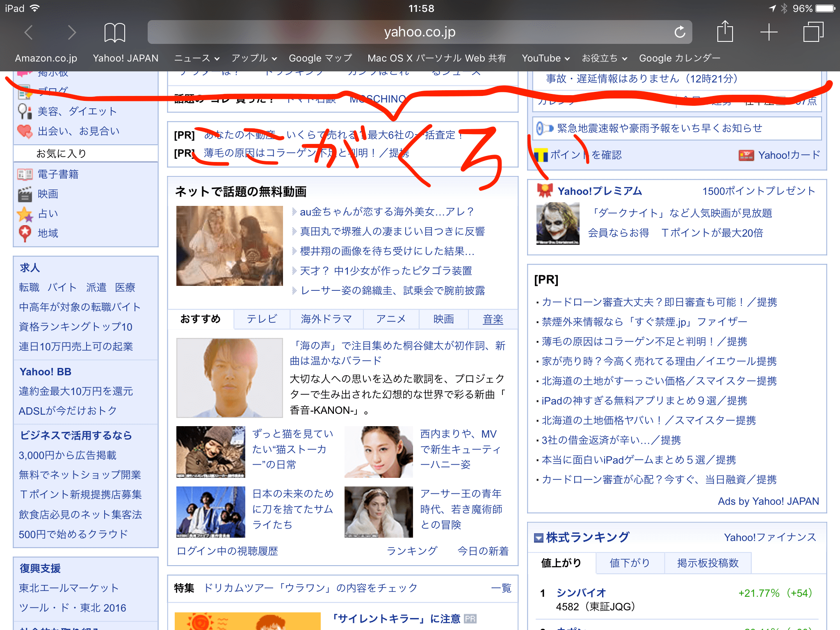Expand the YouTube bookmarks folder

546,58
